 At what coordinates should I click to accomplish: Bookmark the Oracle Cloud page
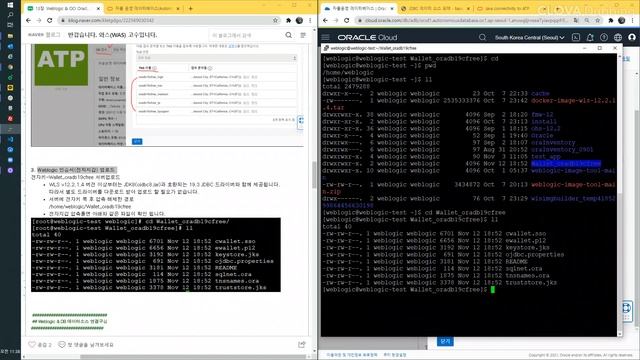[598, 20]
